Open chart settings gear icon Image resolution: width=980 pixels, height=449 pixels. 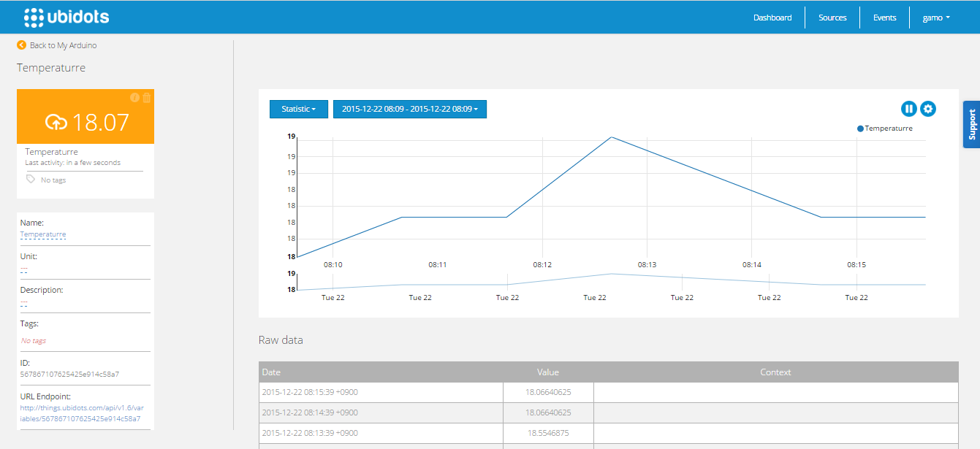click(928, 109)
